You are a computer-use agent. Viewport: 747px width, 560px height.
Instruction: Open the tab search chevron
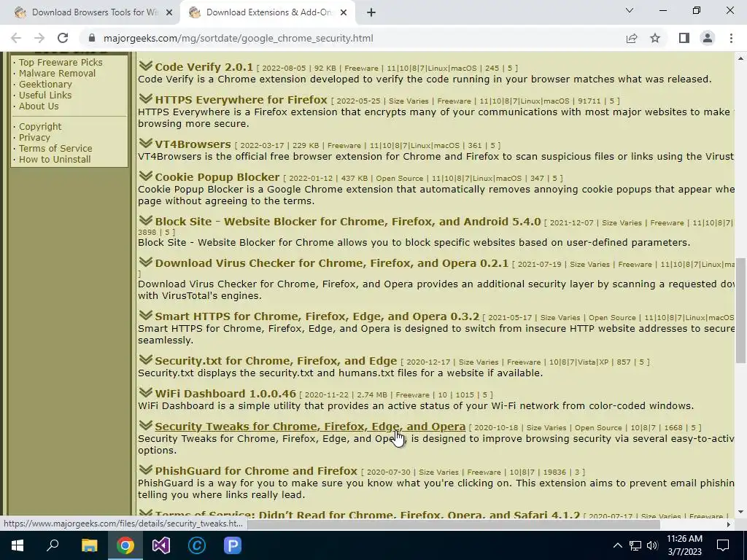click(630, 10)
